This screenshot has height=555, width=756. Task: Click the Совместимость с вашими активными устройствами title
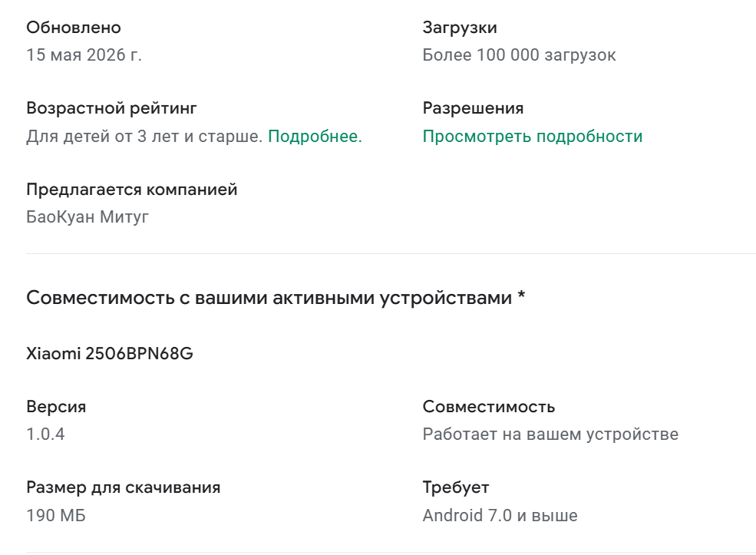[276, 298]
